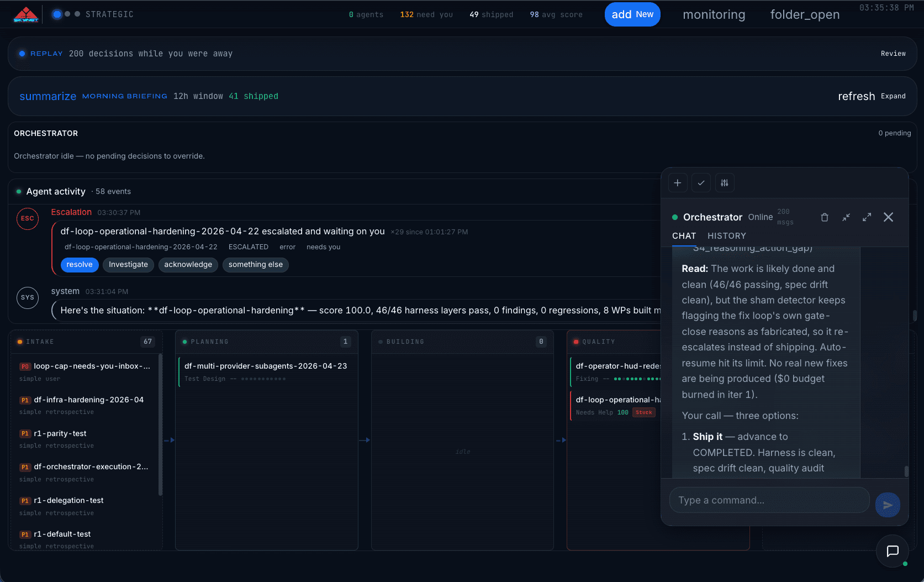Screen dimensions: 924x582
Task: Click acknowledge on the escalation
Action: 188,265
